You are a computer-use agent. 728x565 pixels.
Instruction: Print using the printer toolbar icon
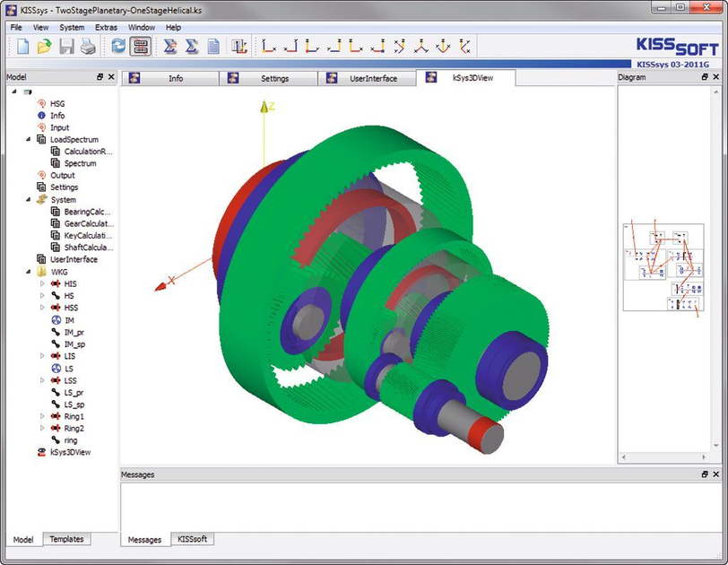[x=88, y=47]
